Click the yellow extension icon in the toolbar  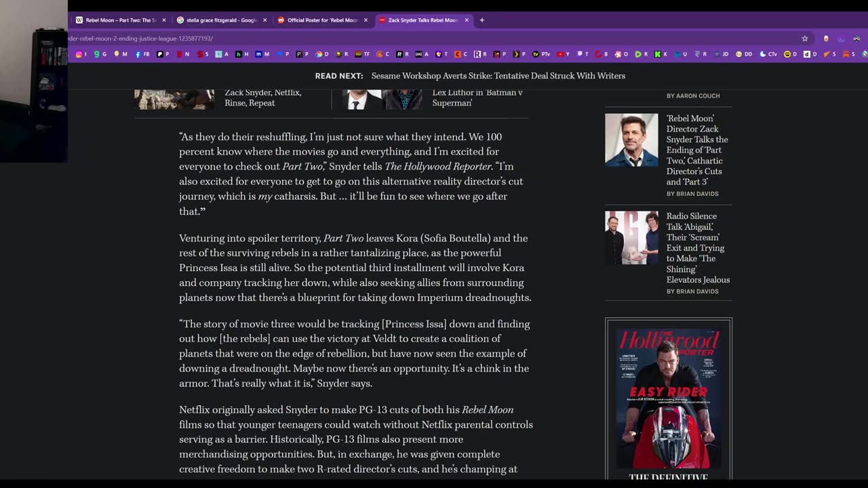[x=826, y=39]
